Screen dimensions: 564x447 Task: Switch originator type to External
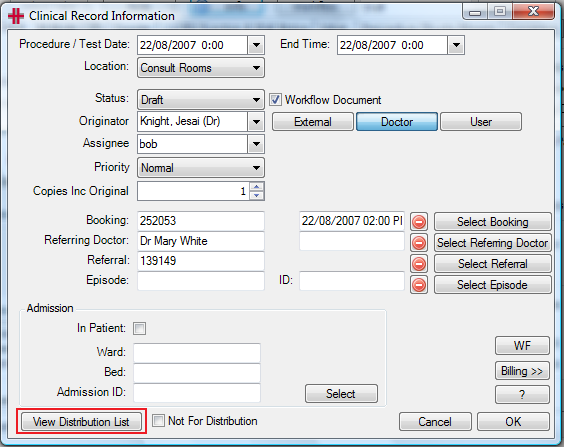point(313,122)
